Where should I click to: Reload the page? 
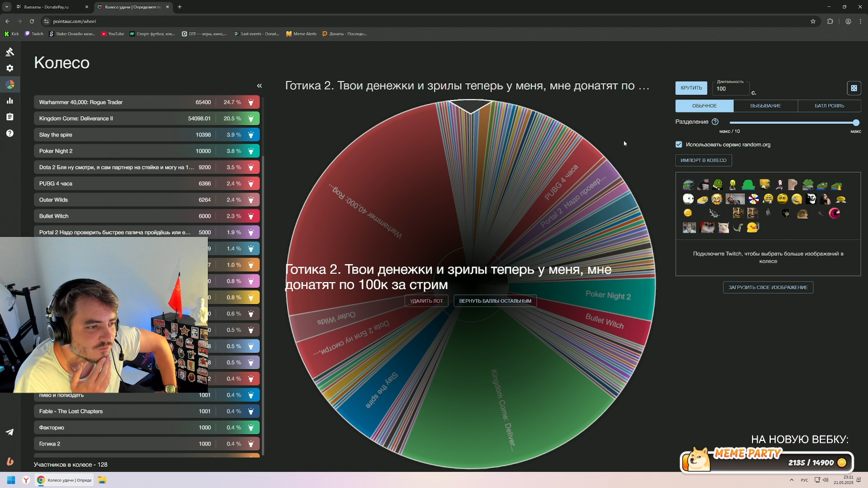(x=32, y=21)
